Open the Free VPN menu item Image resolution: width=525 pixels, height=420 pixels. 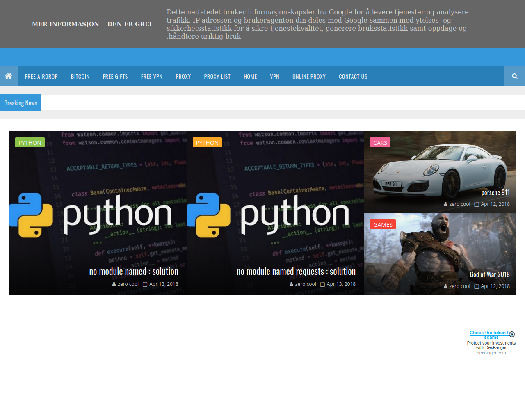tap(152, 76)
